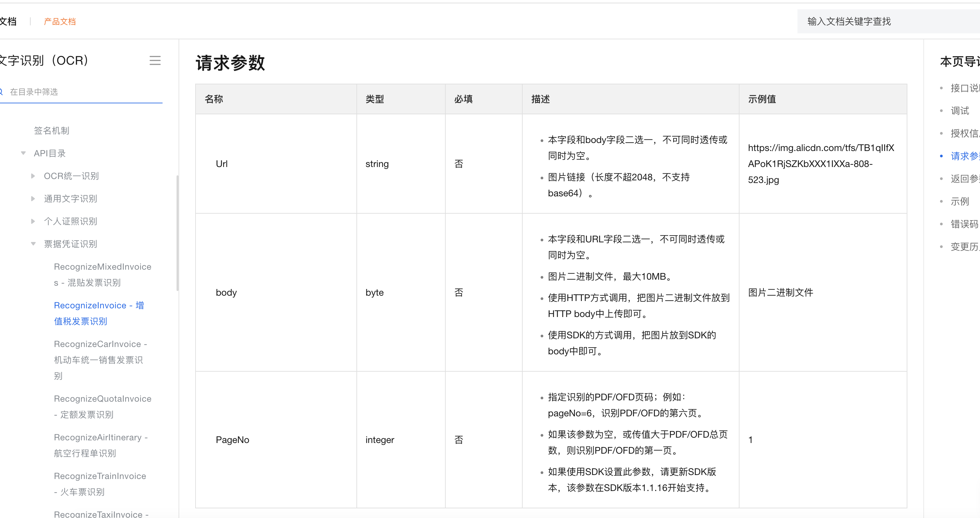Click the 图片二进制文件，最大10MB description bullet
Viewport: 980px width, 518px height.
610,277
